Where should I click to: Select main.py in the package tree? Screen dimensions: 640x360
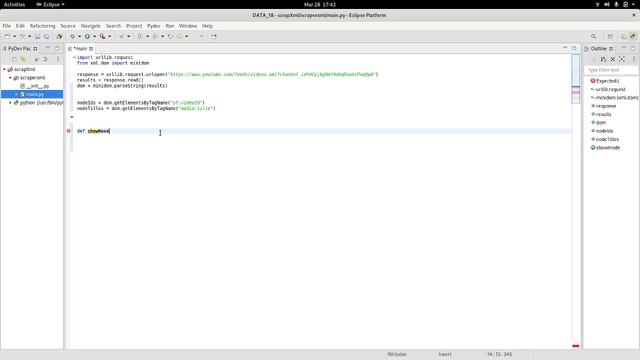(x=35, y=94)
